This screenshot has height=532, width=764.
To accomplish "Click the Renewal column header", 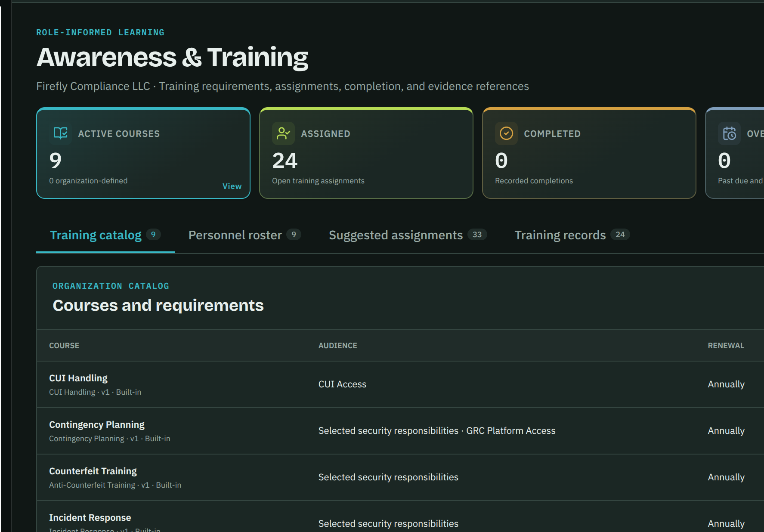I will pyautogui.click(x=726, y=346).
